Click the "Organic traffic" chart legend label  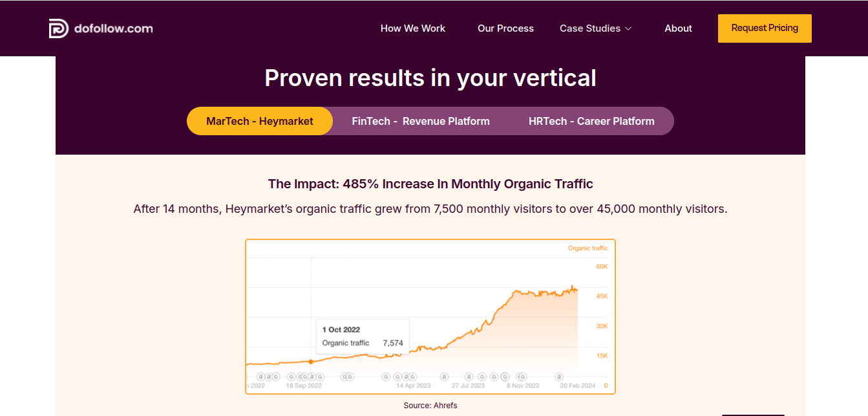pyautogui.click(x=587, y=248)
